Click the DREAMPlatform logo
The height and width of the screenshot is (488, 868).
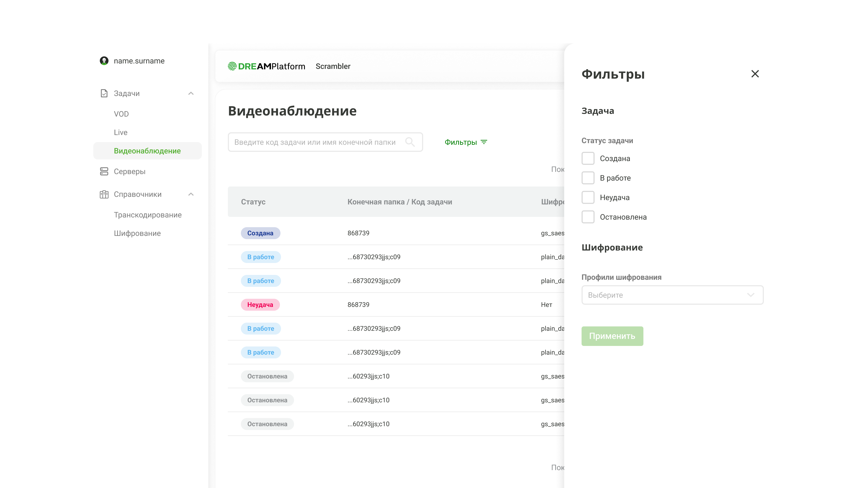tap(266, 66)
